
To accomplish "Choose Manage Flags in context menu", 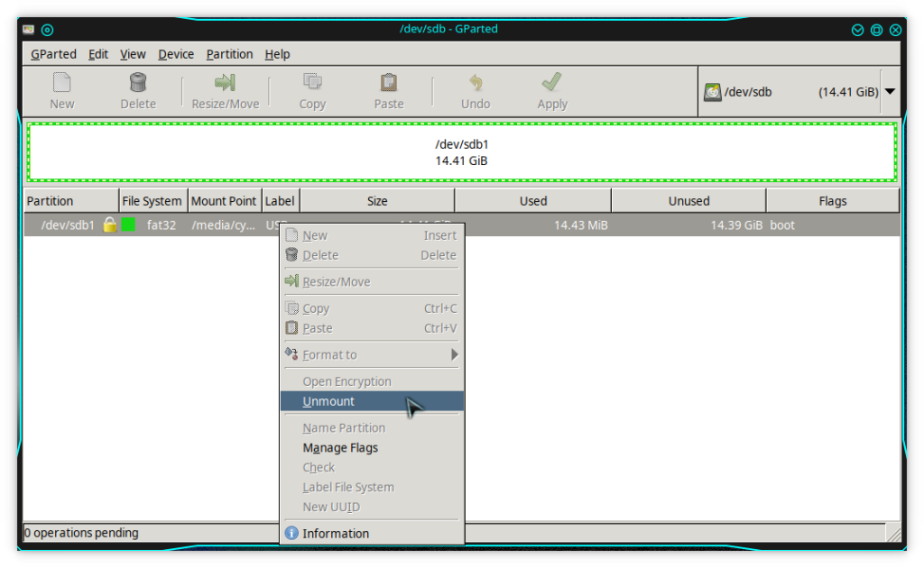I will click(x=340, y=448).
